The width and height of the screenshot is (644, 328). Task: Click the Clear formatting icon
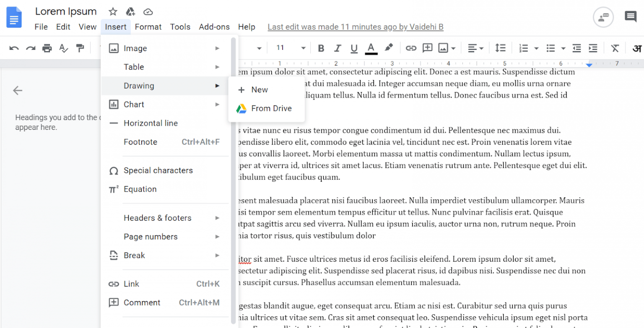[x=615, y=48]
